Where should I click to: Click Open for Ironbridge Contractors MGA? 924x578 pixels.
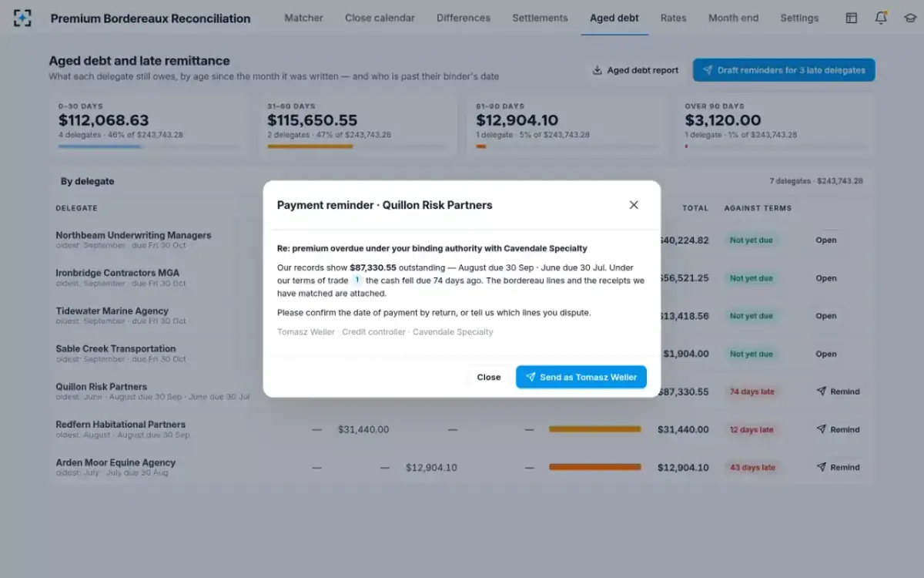(826, 278)
